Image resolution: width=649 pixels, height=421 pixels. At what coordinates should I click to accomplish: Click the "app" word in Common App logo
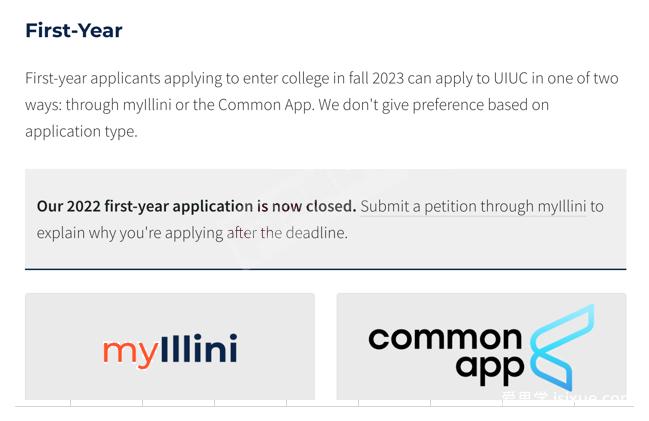490,368
